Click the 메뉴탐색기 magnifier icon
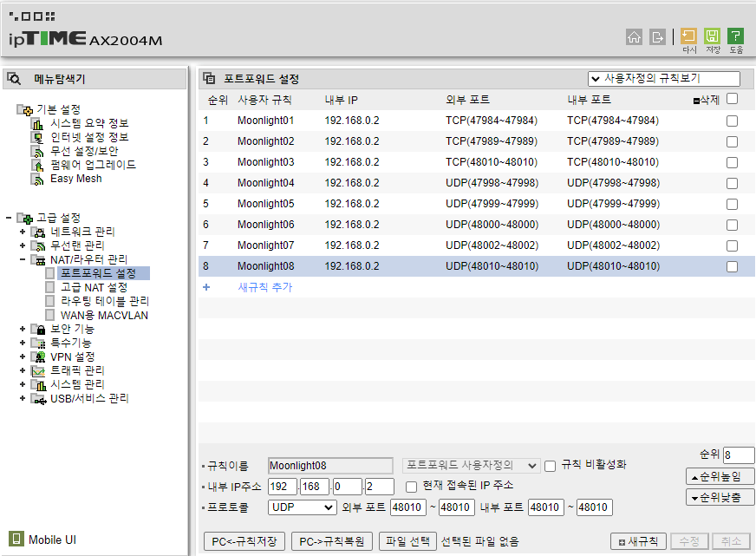The image size is (756, 556). pyautogui.click(x=14, y=79)
